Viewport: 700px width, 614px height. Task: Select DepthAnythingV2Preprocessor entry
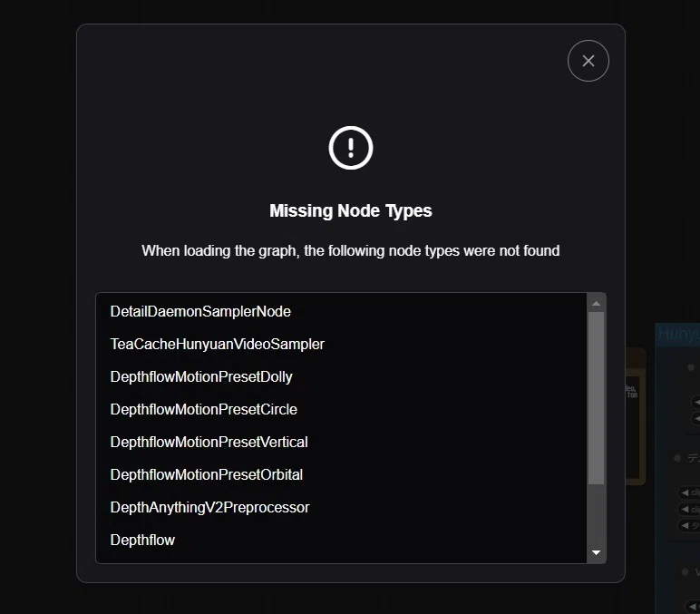[x=209, y=507]
